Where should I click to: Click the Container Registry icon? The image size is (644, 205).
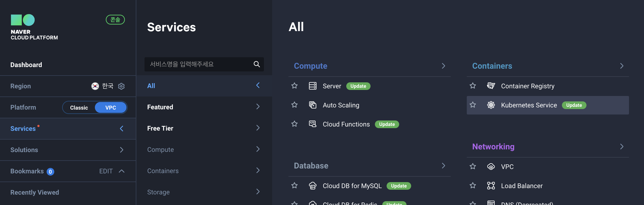click(491, 86)
